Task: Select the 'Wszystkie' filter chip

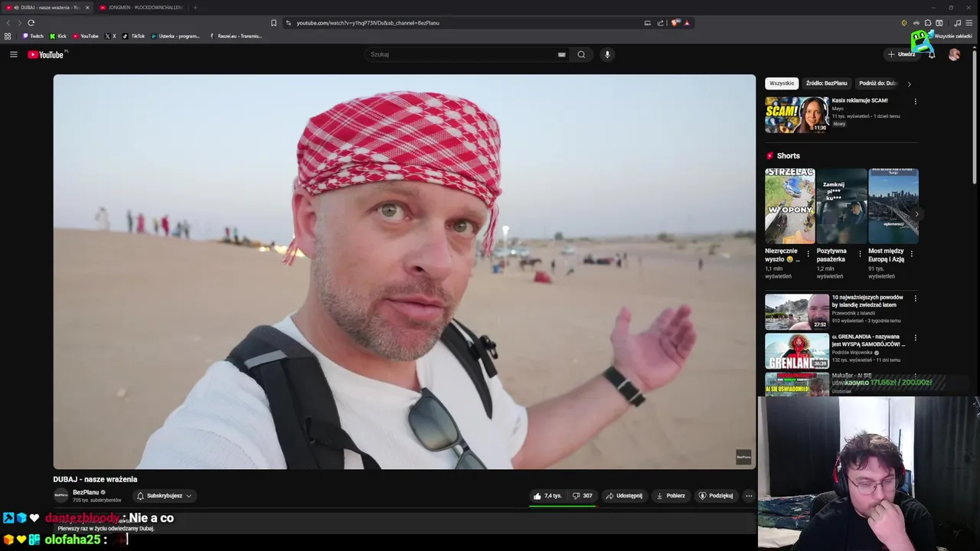Action: 782,83
